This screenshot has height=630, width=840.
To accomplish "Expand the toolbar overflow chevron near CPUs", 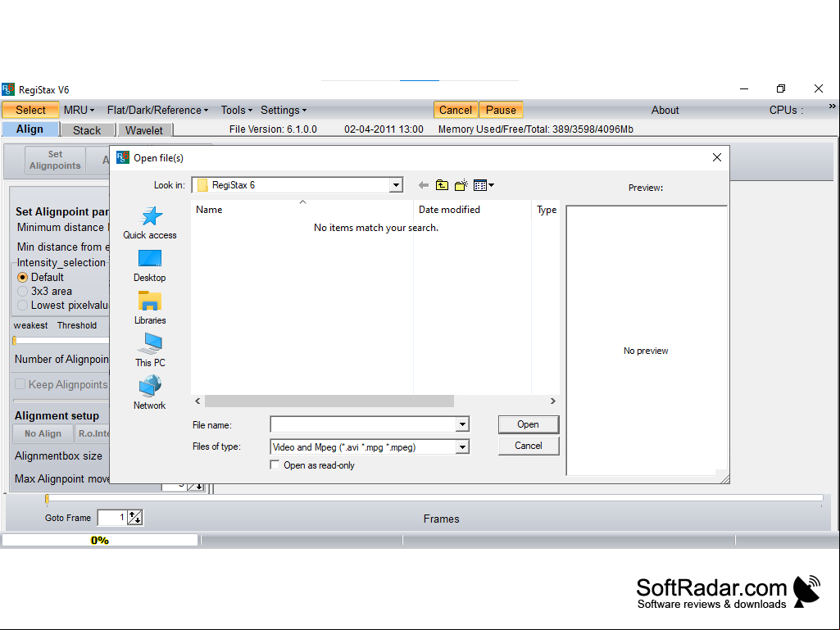I will [832, 107].
